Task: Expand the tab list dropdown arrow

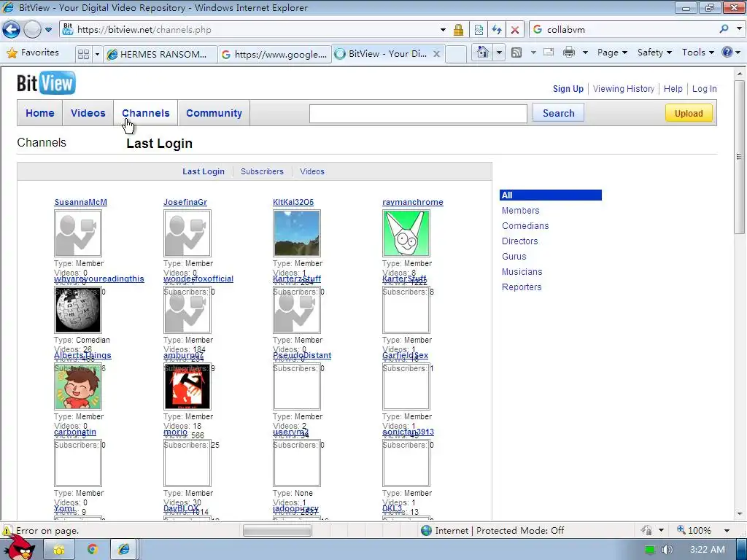Action: click(97, 54)
